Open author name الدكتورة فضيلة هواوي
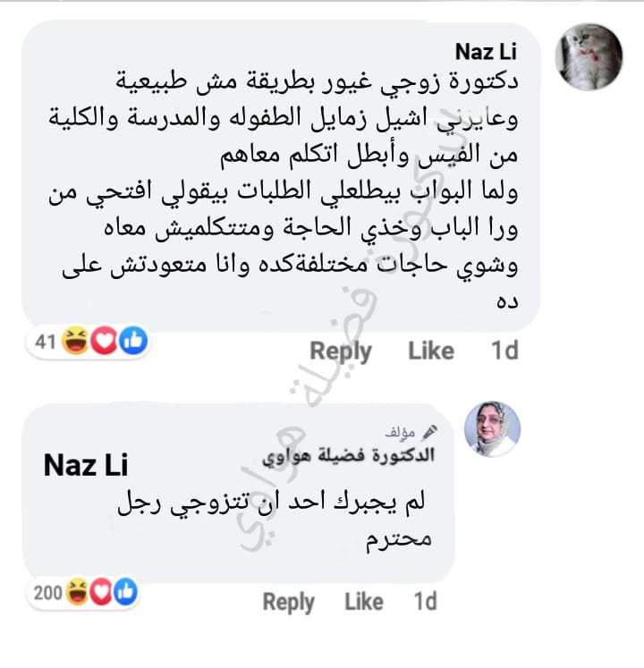The image size is (644, 668). (x=348, y=456)
